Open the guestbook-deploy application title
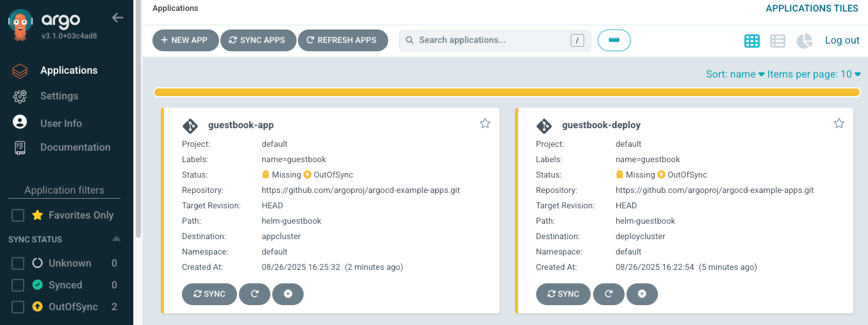868x325 pixels. (x=601, y=125)
